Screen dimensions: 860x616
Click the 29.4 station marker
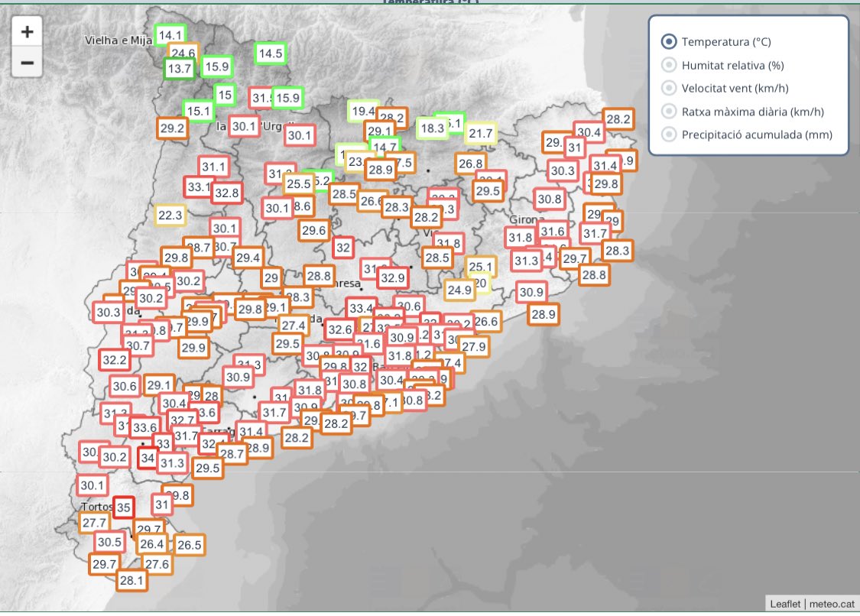point(248,258)
